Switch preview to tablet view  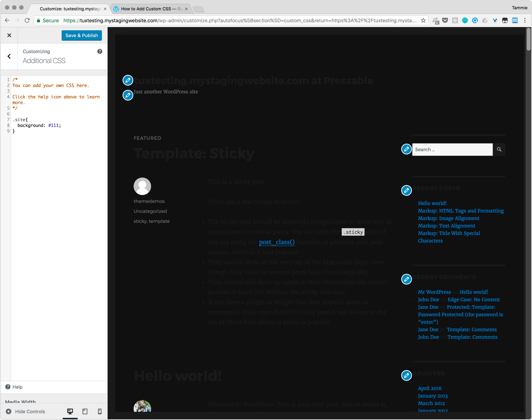[x=85, y=411]
